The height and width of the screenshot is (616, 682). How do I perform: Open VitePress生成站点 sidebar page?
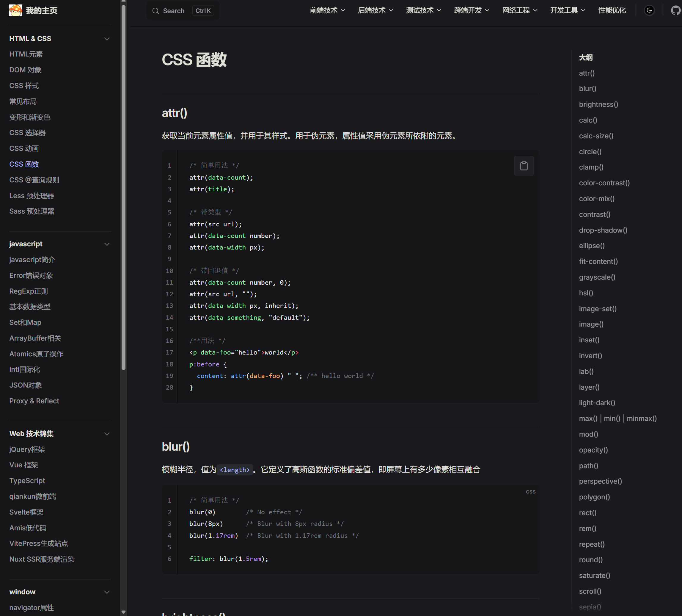[39, 544]
